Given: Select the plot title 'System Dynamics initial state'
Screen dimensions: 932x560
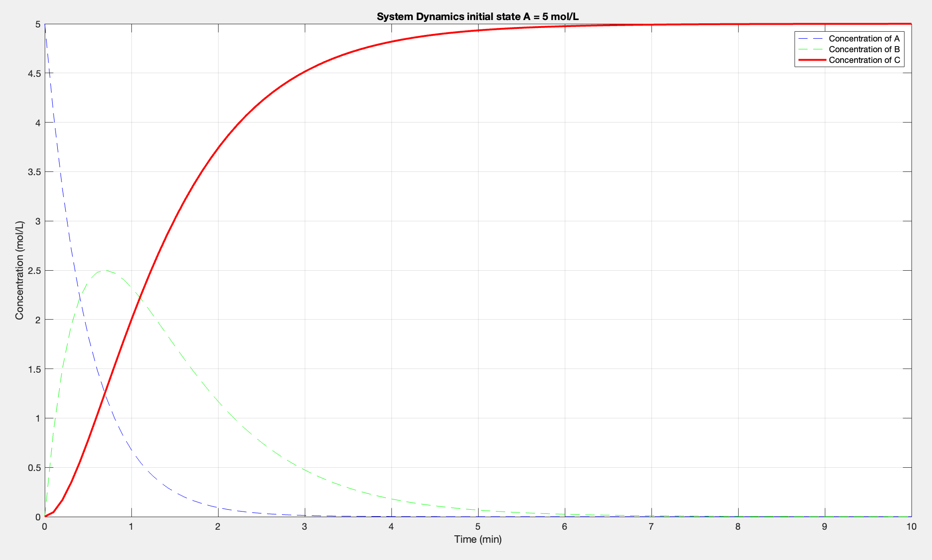Looking at the screenshot, I should click(478, 17).
